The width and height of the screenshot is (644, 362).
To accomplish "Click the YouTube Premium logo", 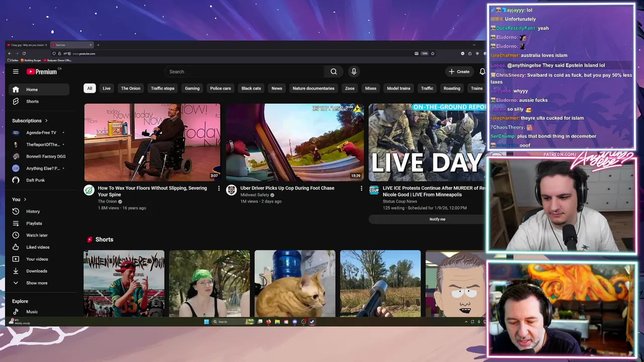I will [x=42, y=71].
